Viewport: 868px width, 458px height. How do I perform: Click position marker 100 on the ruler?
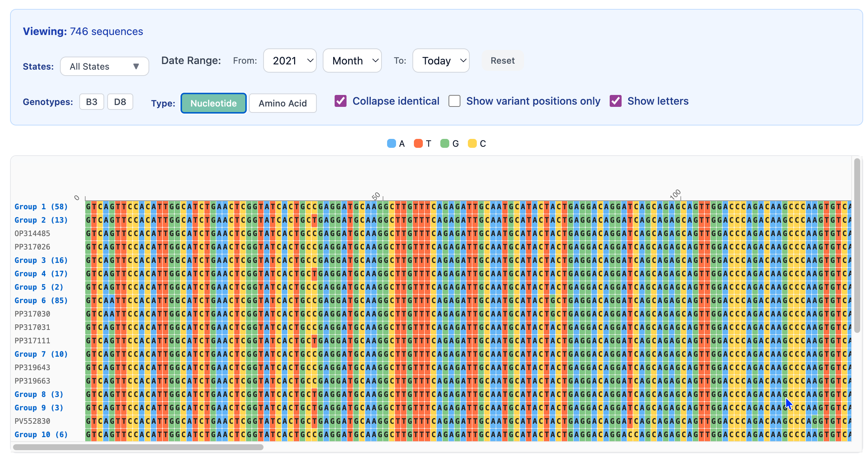[675, 194]
